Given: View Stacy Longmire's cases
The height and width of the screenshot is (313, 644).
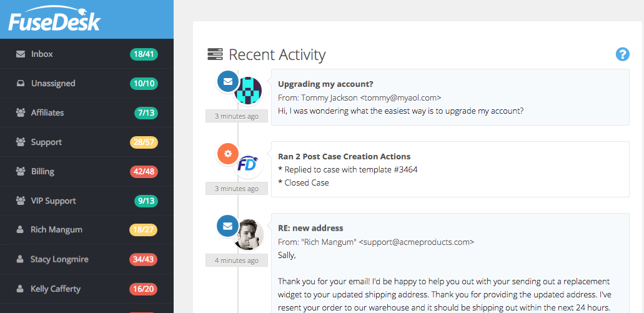Looking at the screenshot, I should pos(87,260).
